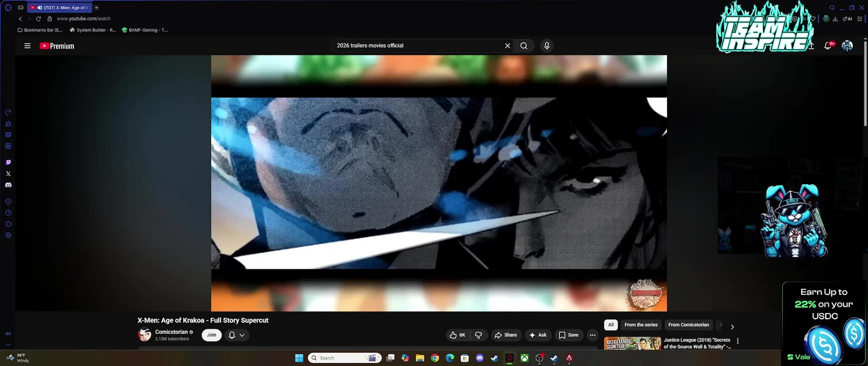Focus the address bar URL
The height and width of the screenshot is (366, 868).
point(83,19)
